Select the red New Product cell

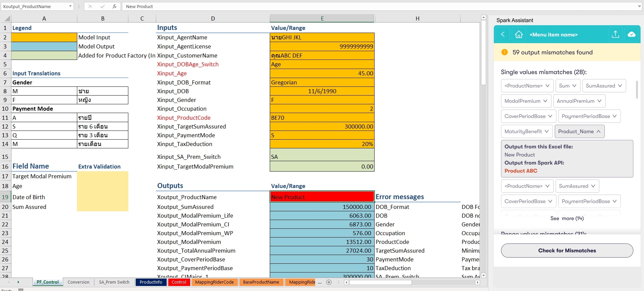[x=322, y=197]
